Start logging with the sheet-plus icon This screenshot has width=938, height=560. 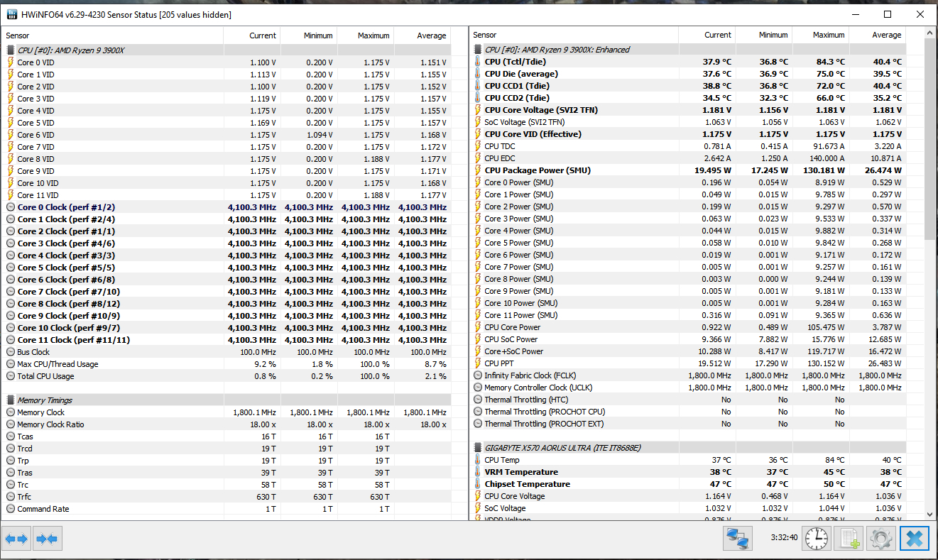(849, 539)
